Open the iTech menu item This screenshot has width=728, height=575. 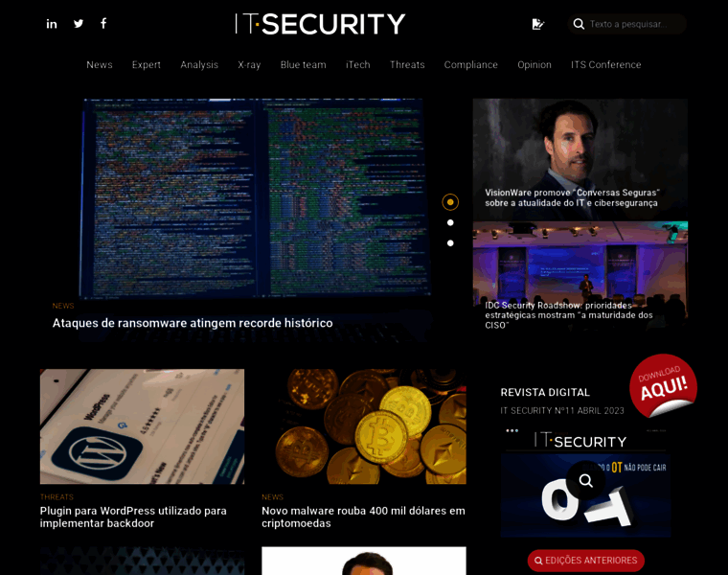[x=358, y=64]
